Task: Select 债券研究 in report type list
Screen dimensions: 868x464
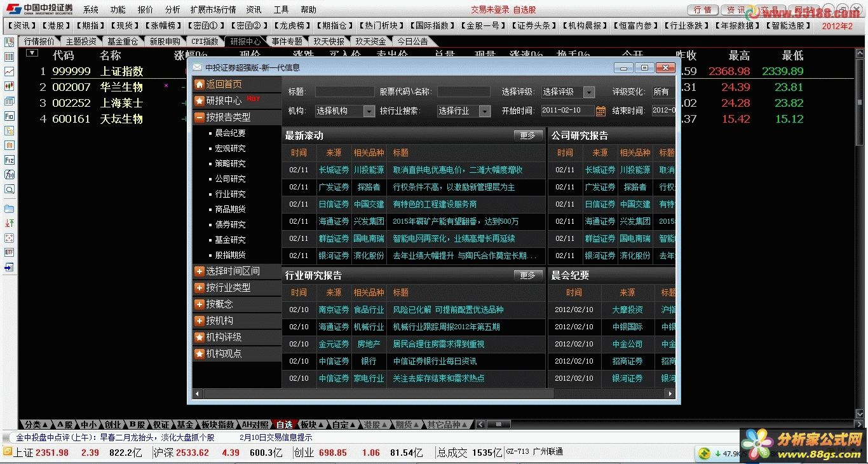Action: pyautogui.click(x=230, y=224)
